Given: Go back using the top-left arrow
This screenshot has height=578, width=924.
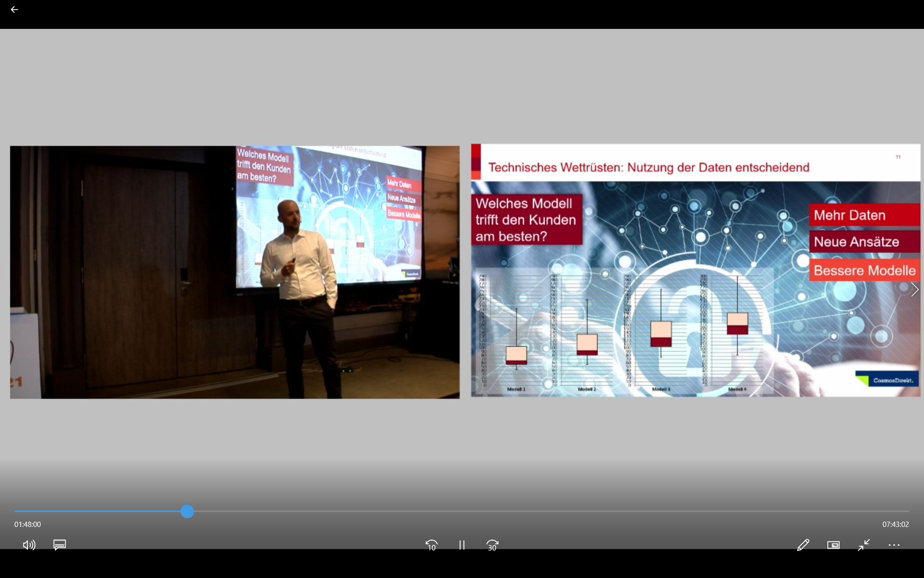Looking at the screenshot, I should (14, 10).
